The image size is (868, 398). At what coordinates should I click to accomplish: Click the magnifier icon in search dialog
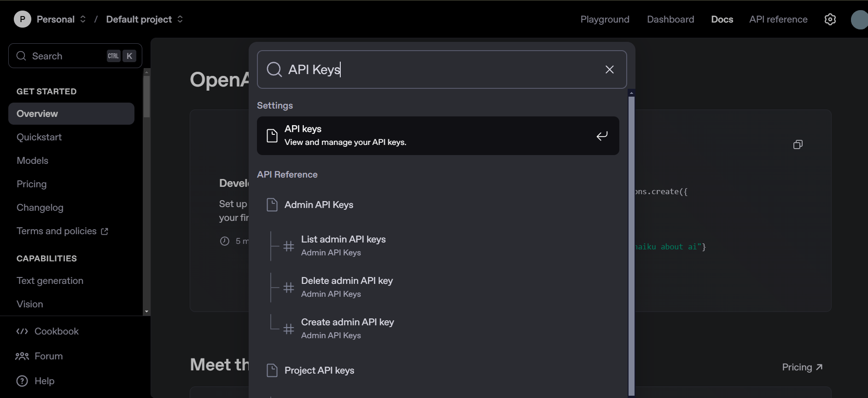click(274, 69)
